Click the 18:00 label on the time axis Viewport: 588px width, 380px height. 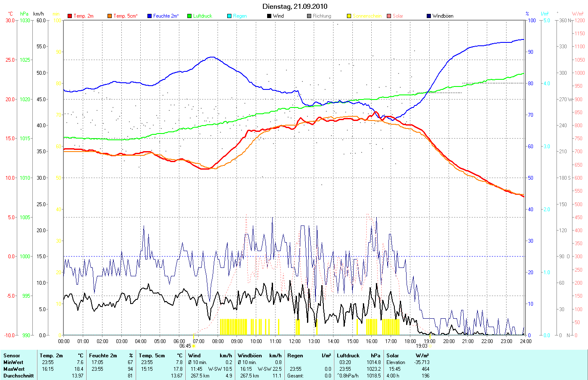coord(410,341)
